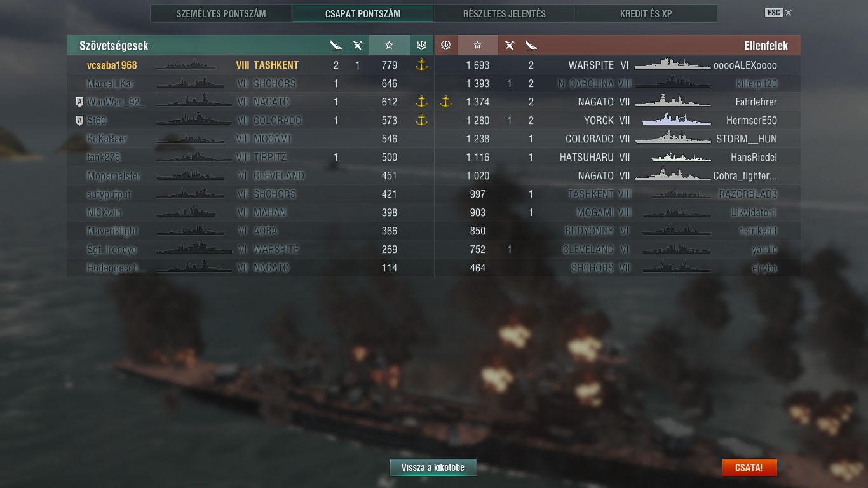The width and height of the screenshot is (868, 488).
Task: Close the results screen with ESC
Action: 778,13
